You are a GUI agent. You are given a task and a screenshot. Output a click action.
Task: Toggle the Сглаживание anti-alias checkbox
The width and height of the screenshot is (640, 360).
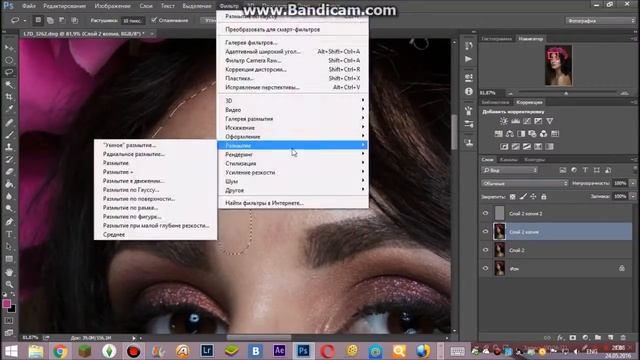pos(153,20)
